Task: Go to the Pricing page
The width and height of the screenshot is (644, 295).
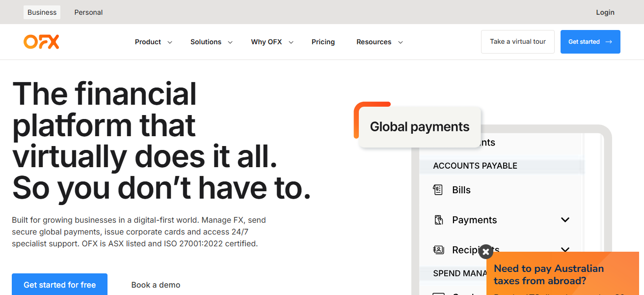Action: click(x=323, y=42)
